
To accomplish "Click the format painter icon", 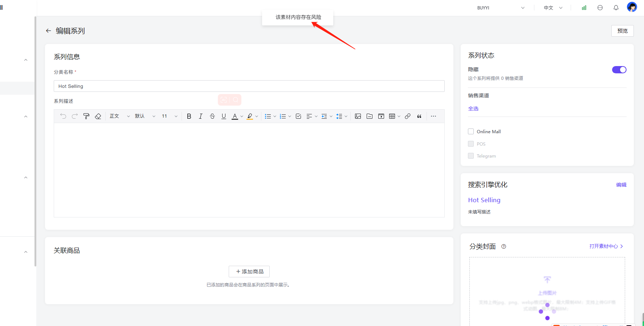I will pos(86,116).
